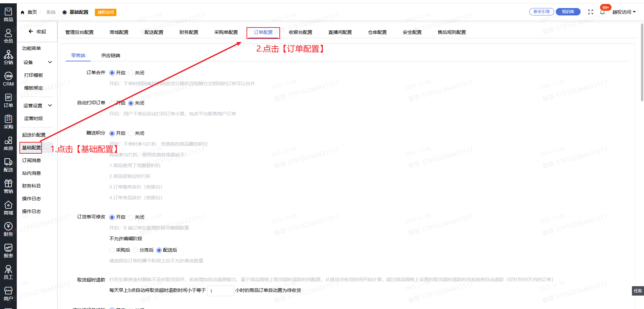Viewport: 644px width, 309px height.
Task: Collapse the 设备 menu group
Action: pos(50,62)
